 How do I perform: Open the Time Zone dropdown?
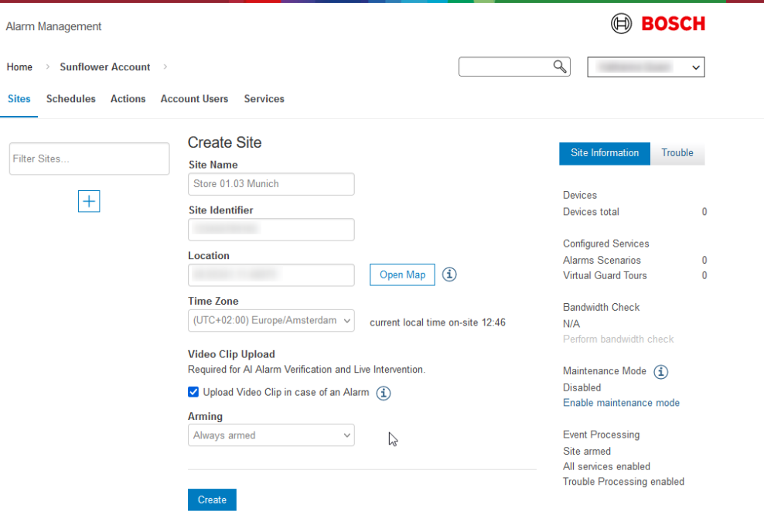(x=271, y=320)
